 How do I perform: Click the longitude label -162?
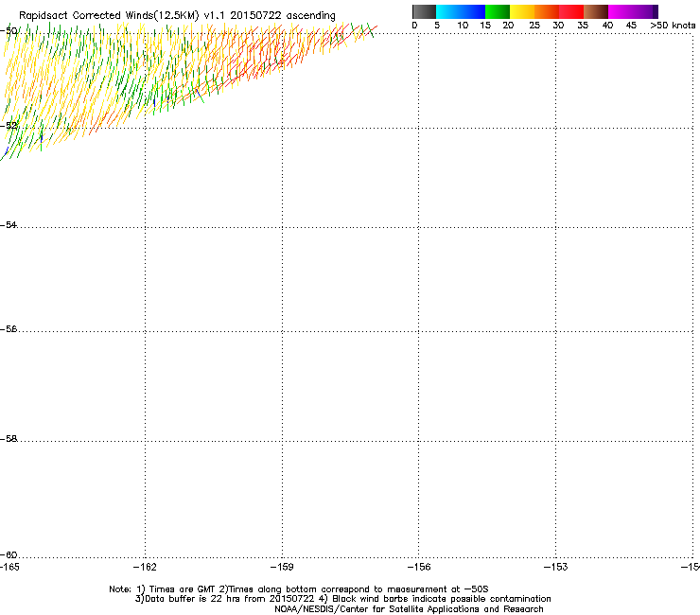[145, 567]
